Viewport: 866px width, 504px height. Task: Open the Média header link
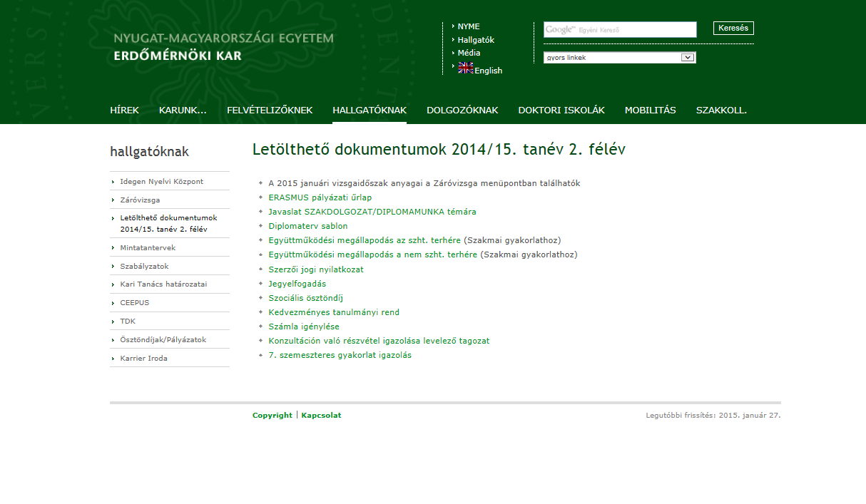469,53
